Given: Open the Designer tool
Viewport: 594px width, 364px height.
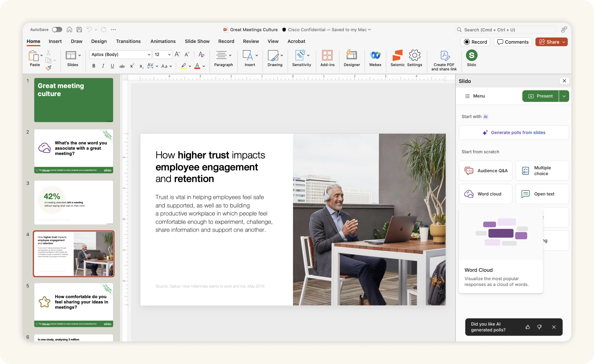Looking at the screenshot, I should coord(351,56).
